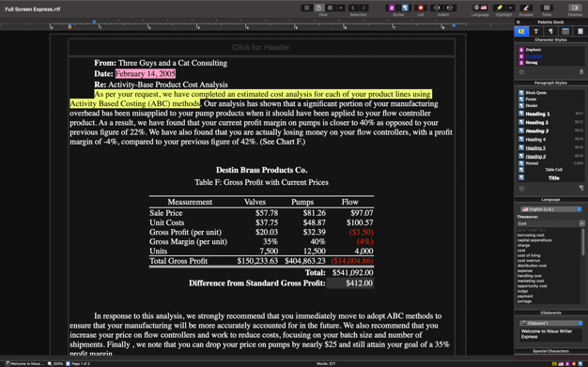Open Clipboard 1 dropdown

point(550,323)
